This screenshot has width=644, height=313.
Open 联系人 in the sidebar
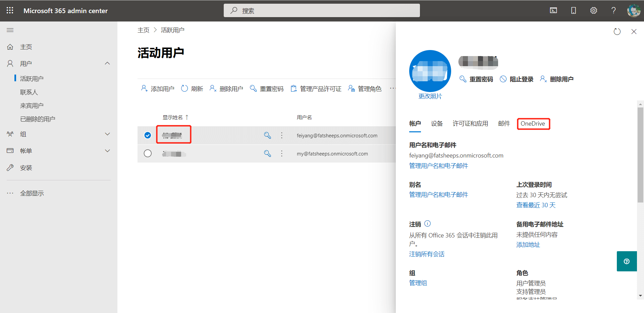point(29,92)
